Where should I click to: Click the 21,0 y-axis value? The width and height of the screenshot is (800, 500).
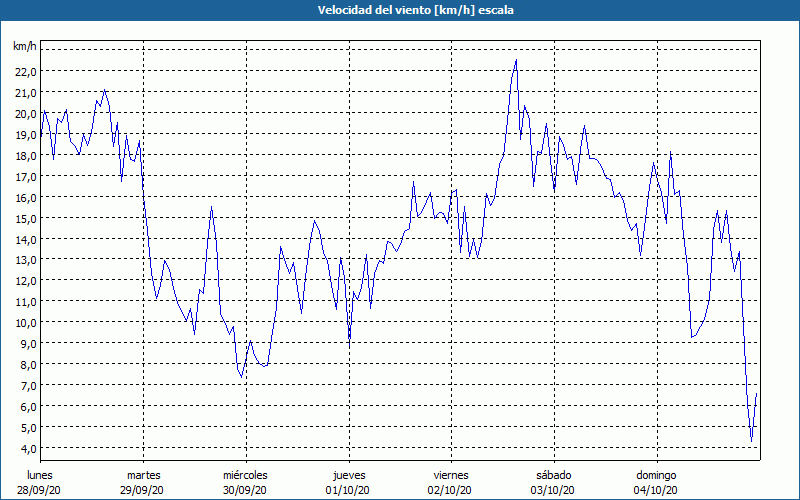pyautogui.click(x=26, y=93)
